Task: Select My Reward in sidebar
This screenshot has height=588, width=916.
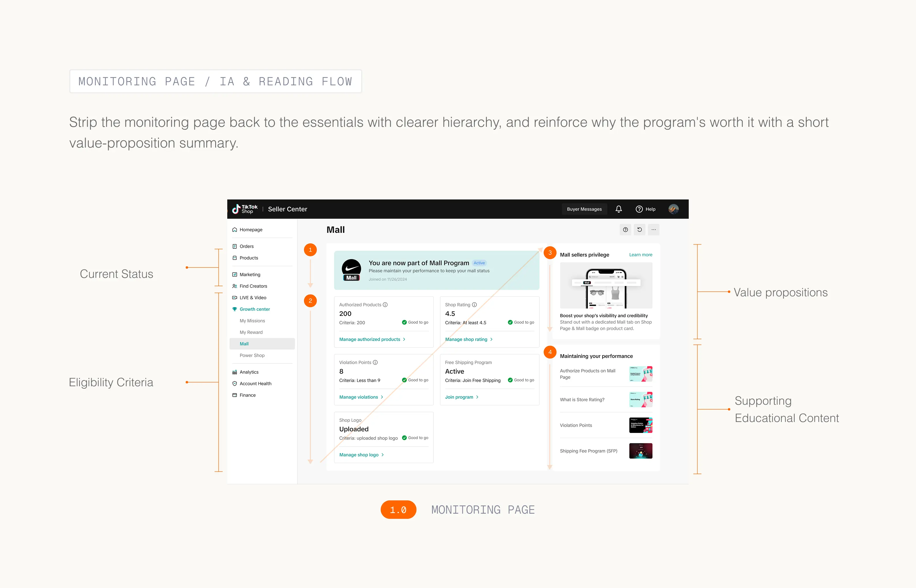Action: click(x=251, y=332)
